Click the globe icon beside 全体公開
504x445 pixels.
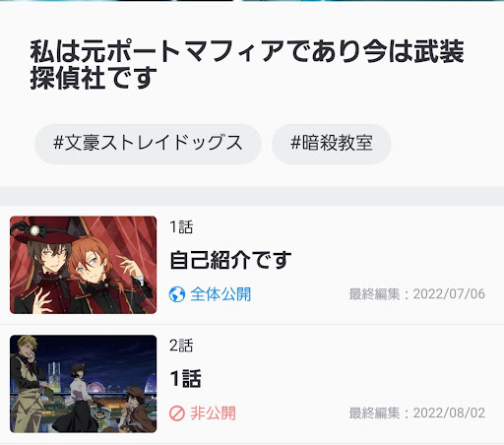[x=177, y=294]
